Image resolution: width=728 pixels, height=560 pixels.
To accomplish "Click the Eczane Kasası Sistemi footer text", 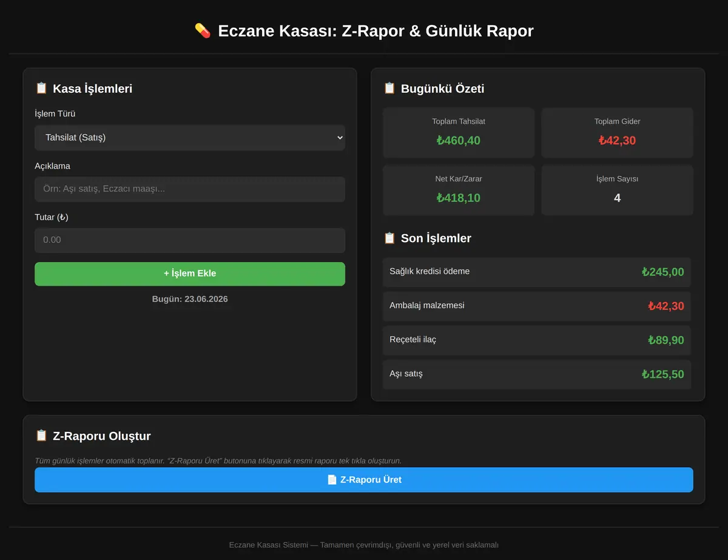I will pos(364,545).
